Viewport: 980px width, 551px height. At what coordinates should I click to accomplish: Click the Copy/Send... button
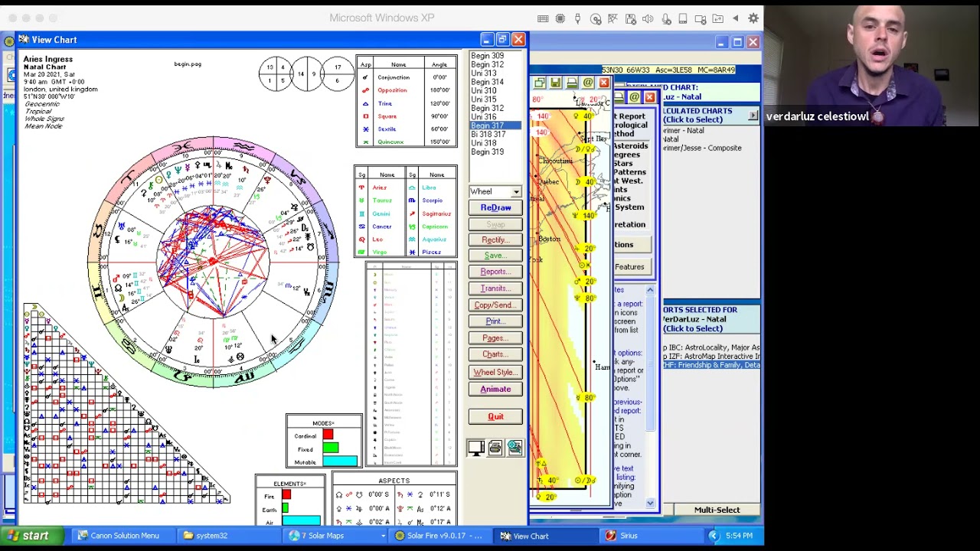pos(495,305)
